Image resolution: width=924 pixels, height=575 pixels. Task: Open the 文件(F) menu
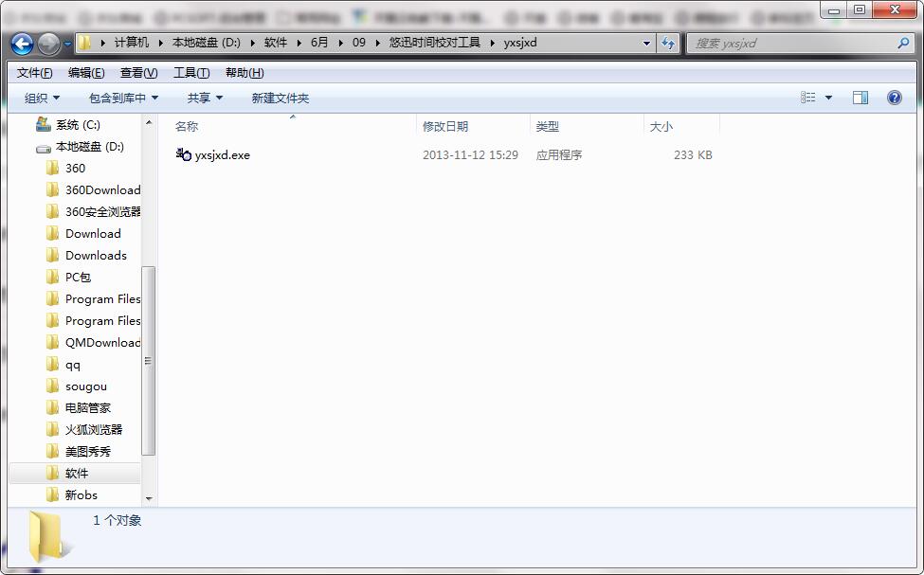34,72
